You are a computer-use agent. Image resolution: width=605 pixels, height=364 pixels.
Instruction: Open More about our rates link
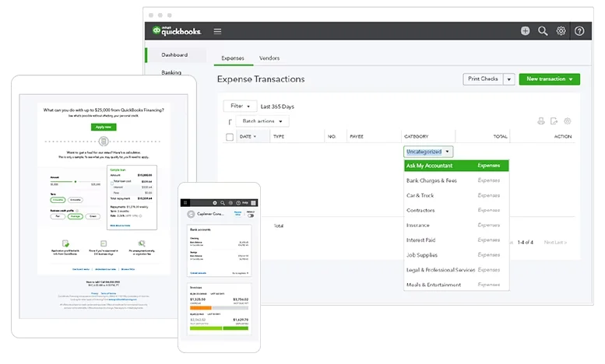coord(120,226)
